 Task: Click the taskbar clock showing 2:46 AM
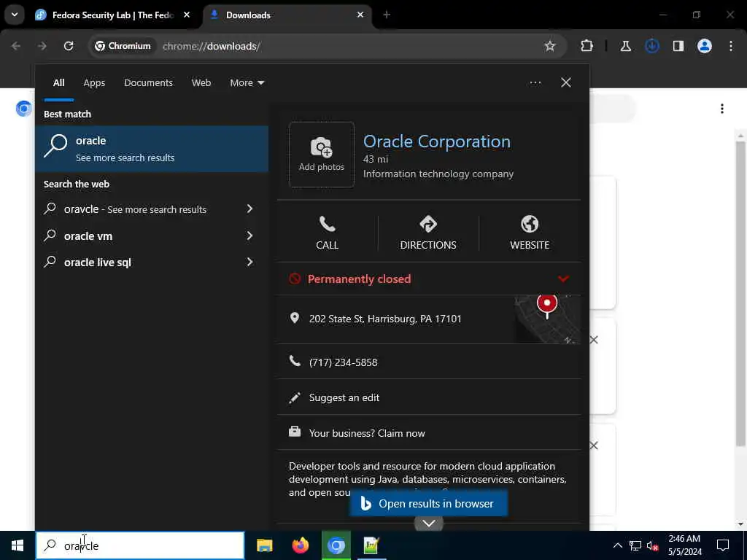point(684,545)
